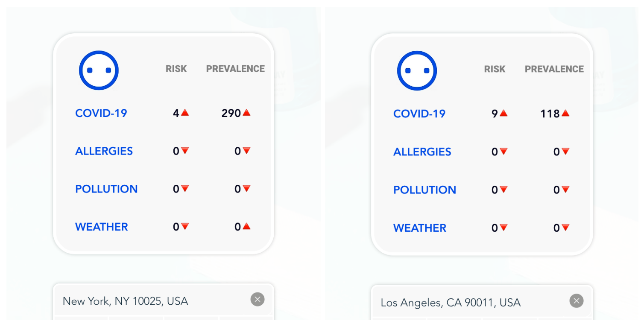Click the red up arrow next to prevalence 118
644x327 pixels.
(565, 113)
